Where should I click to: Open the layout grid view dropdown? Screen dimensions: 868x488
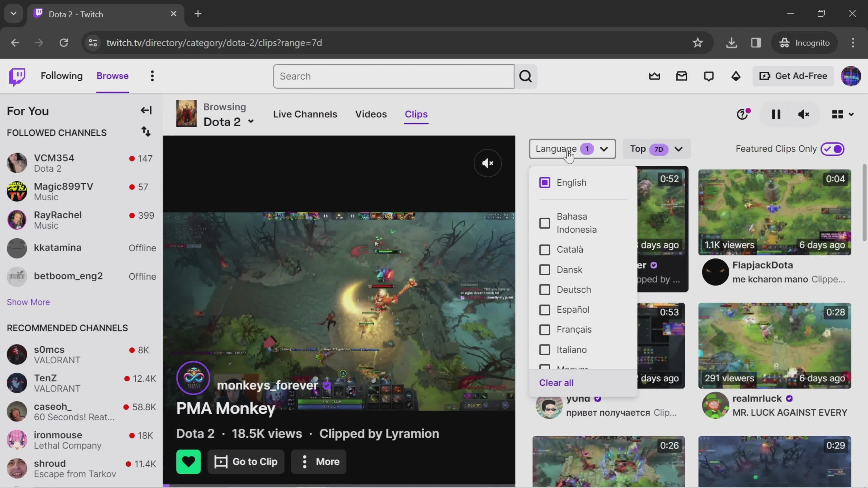(x=842, y=115)
